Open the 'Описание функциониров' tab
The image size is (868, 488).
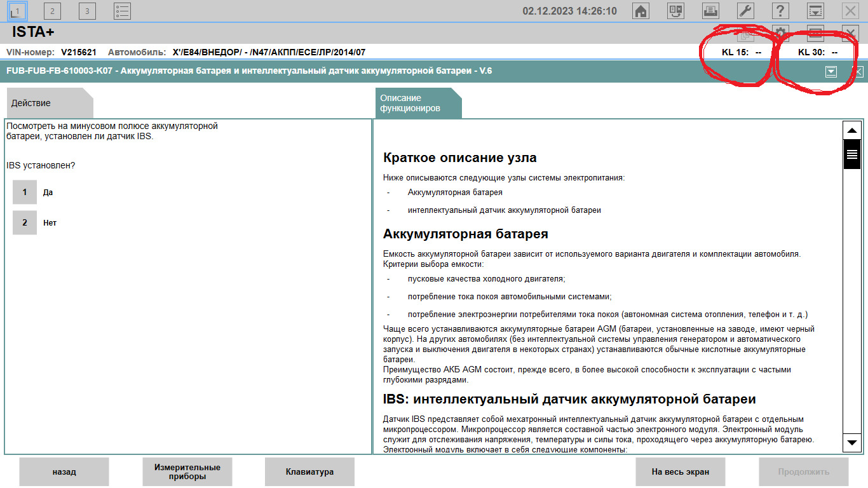pos(417,103)
